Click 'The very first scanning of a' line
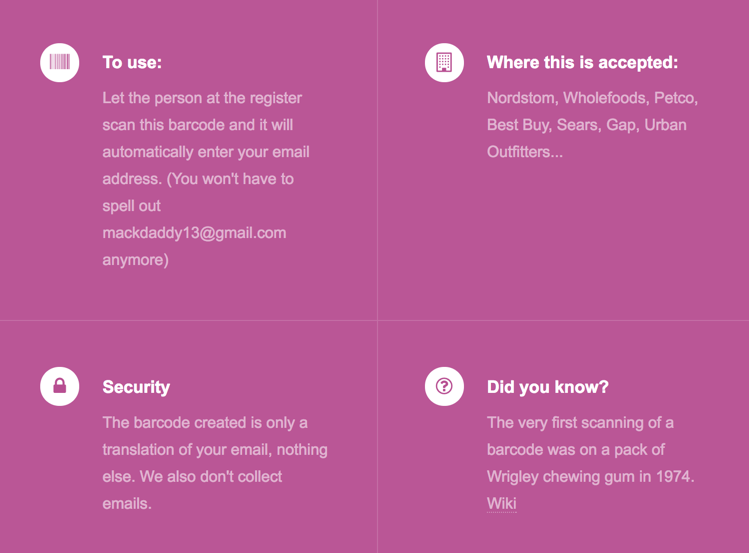 (580, 423)
